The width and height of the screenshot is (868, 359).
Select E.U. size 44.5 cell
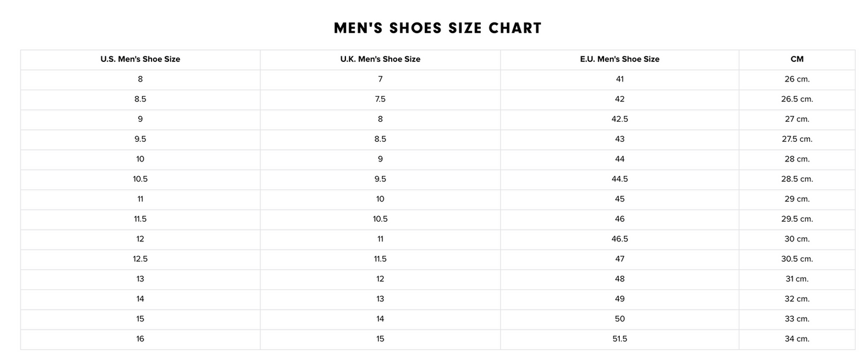tap(620, 179)
